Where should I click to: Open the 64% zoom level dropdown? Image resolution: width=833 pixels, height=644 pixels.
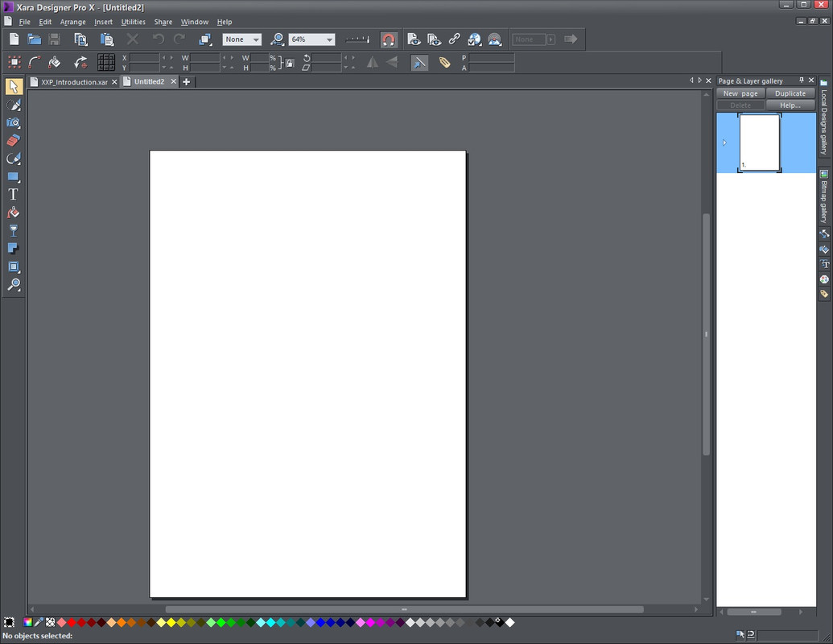tap(311, 39)
